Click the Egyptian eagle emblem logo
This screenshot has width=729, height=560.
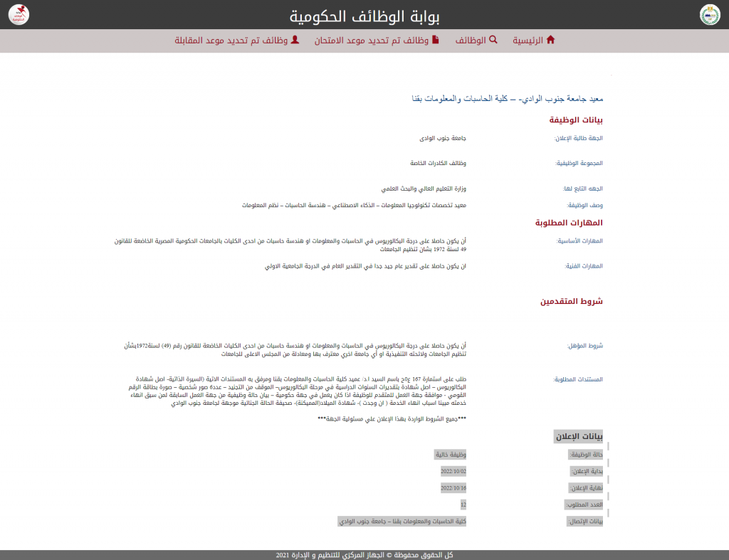(710, 14)
